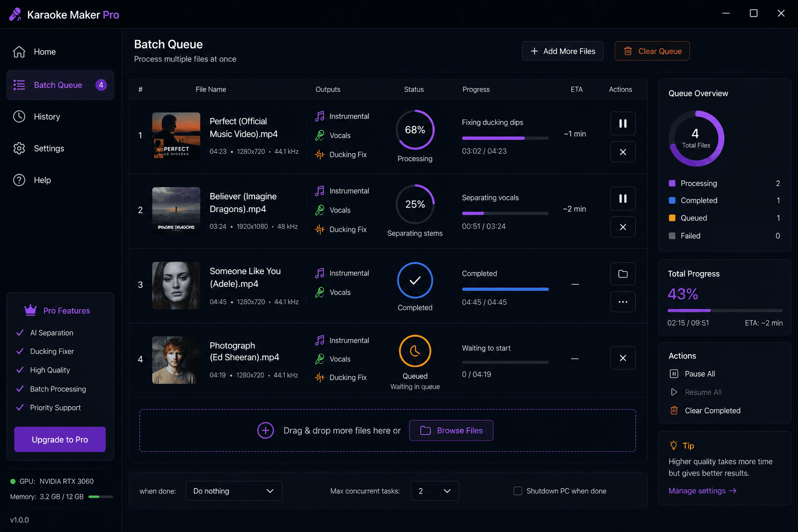Click the Instrumental note icon in Perfect row
798x532 pixels.
[x=320, y=116]
